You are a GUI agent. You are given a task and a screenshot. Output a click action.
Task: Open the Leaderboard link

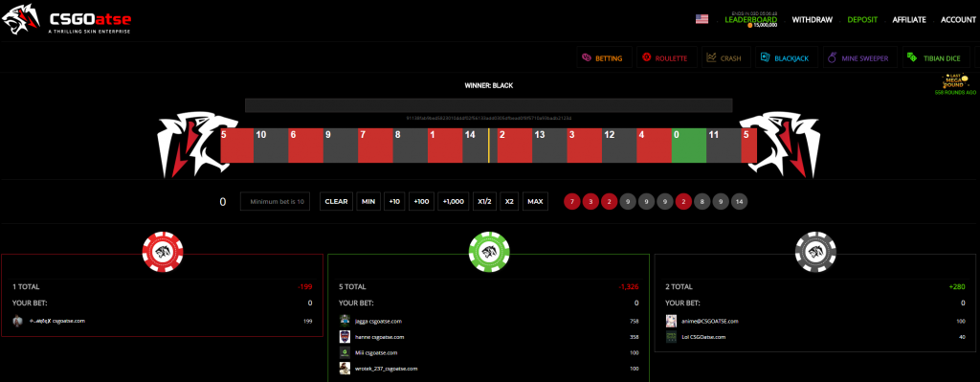(750, 19)
